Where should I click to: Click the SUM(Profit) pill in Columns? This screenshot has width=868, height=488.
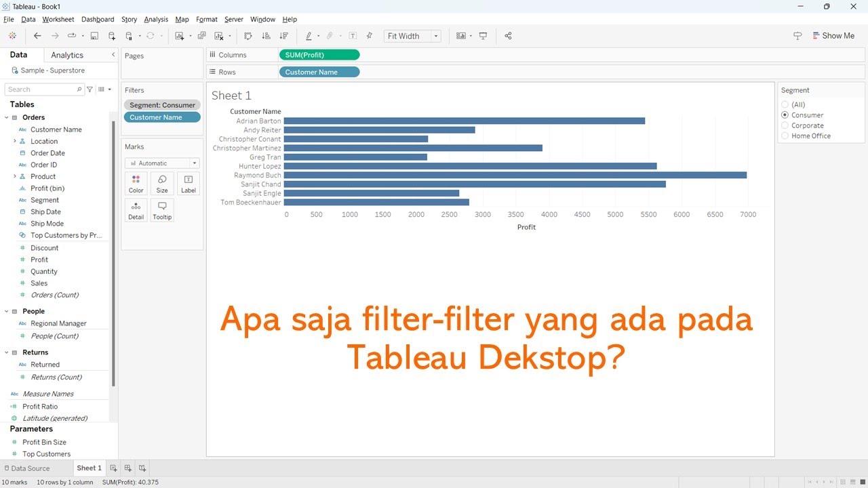click(319, 55)
